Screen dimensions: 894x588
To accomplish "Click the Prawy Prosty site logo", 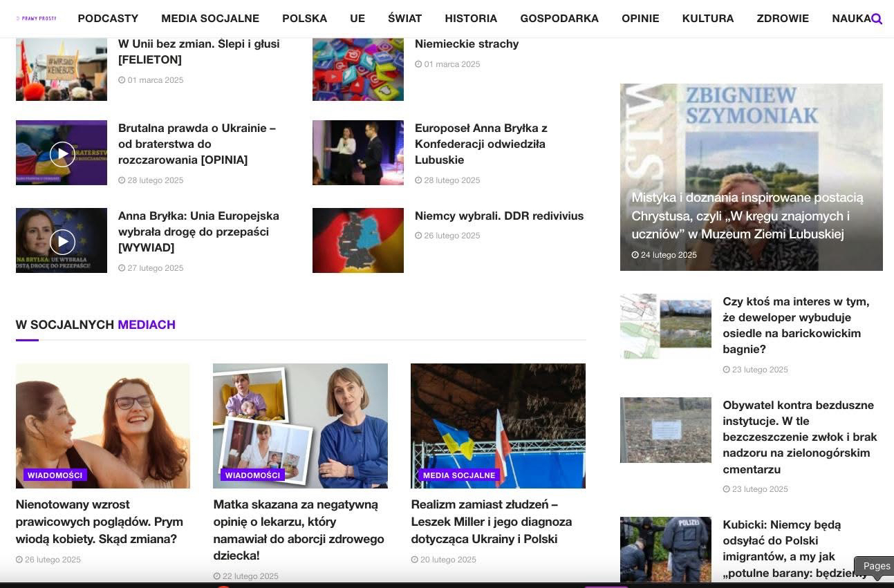I will tap(36, 19).
